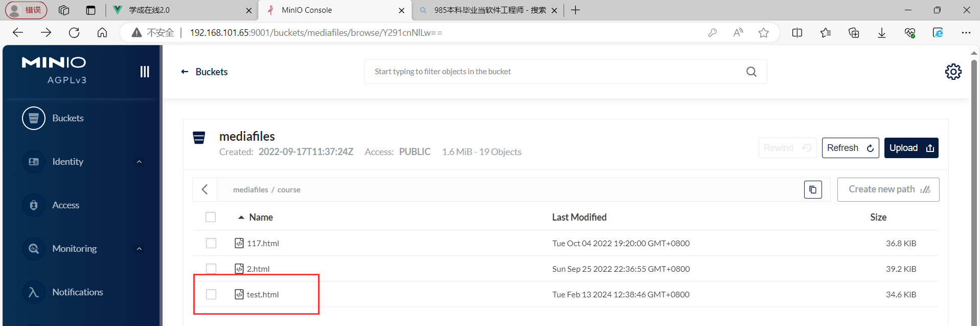Click the 36.8 KiB size cell

pos(901,244)
